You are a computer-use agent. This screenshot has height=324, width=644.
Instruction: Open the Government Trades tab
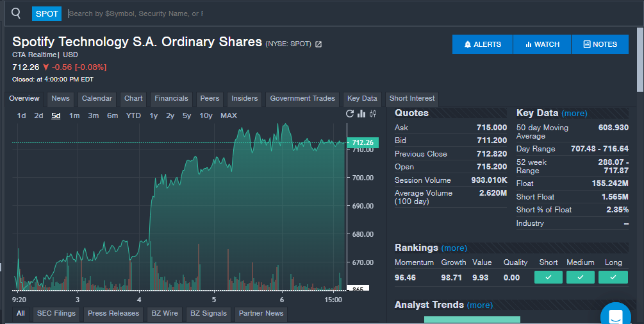click(302, 99)
